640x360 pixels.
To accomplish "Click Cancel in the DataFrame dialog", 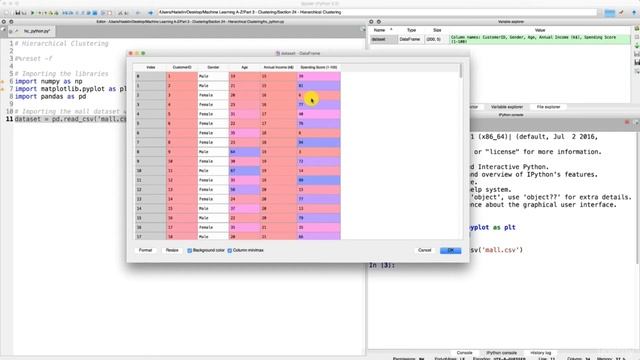I will (424, 250).
